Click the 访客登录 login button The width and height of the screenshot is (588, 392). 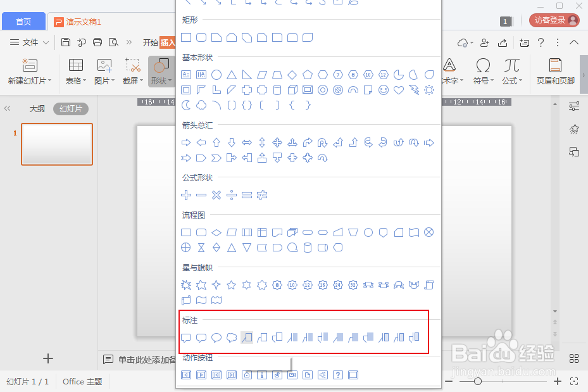(554, 20)
